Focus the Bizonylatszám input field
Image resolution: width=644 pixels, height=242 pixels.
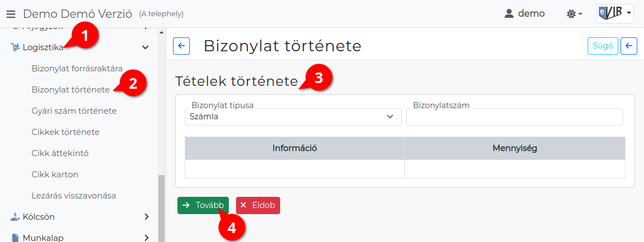click(515, 117)
